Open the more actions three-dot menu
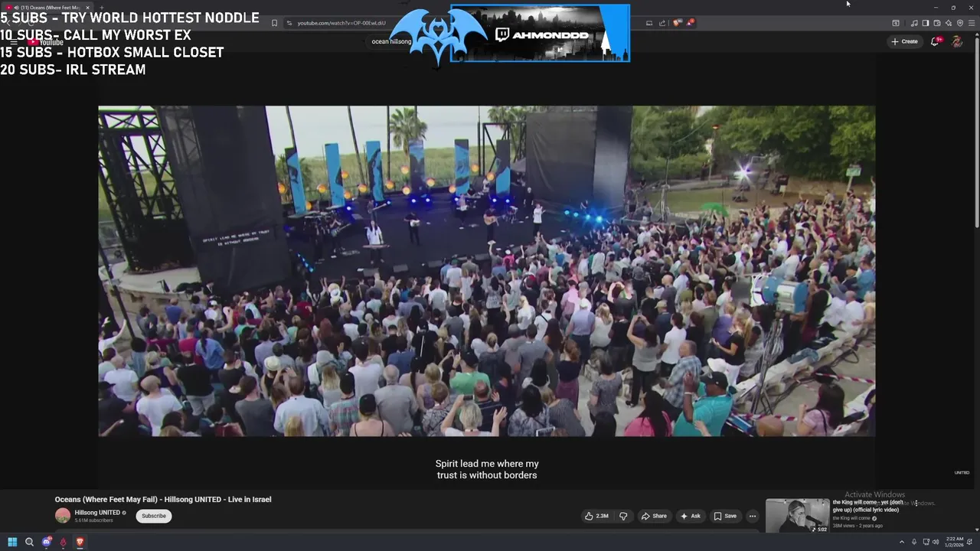The width and height of the screenshot is (980, 551). point(753,516)
